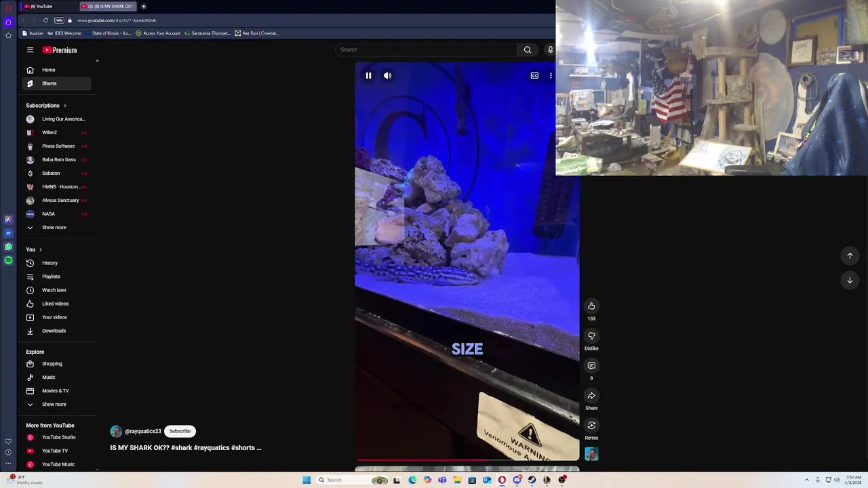This screenshot has height=488, width=868.
Task: Open Messenger in Opera sidebar
Action: click(x=8, y=233)
